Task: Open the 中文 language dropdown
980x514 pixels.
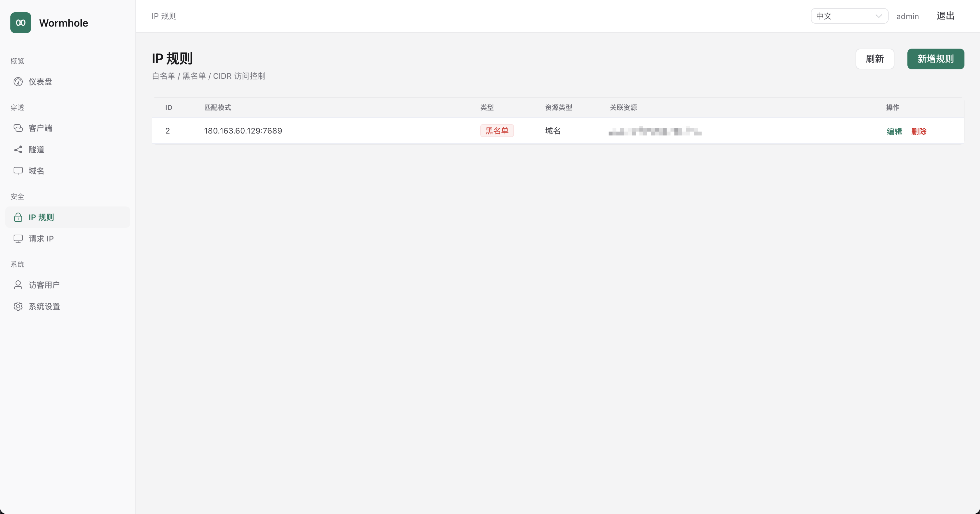Action: pos(849,16)
